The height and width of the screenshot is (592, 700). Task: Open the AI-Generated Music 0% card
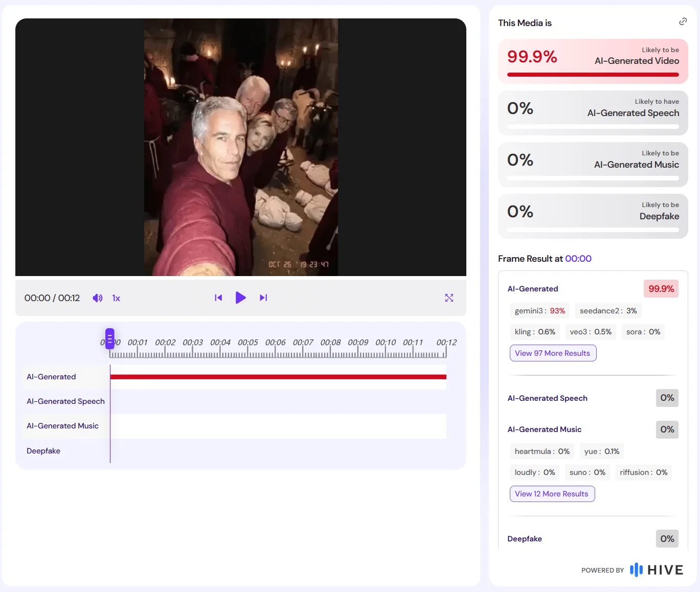593,165
